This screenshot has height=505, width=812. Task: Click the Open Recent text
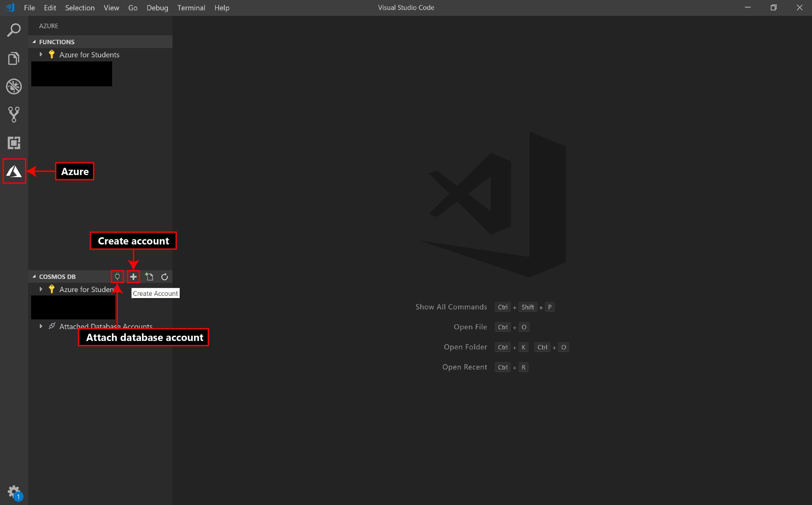[464, 367]
